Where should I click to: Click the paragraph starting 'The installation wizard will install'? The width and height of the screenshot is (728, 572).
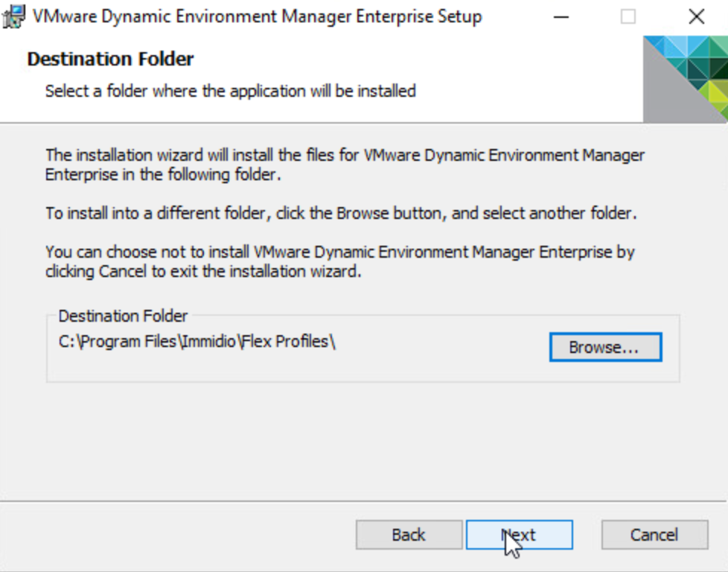point(345,165)
